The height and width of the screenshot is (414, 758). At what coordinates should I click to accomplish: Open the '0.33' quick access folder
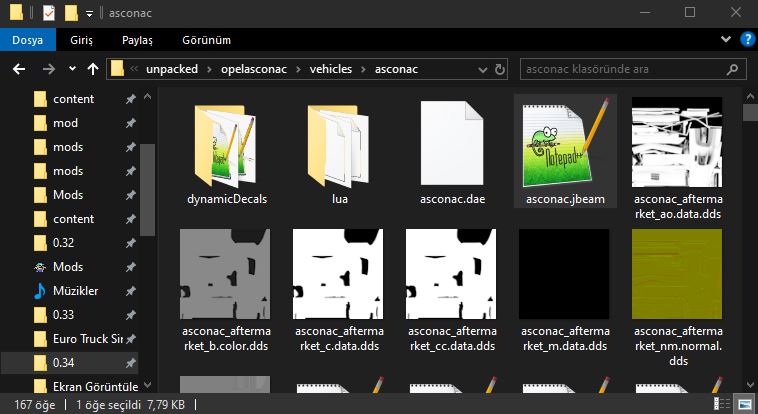click(x=63, y=315)
